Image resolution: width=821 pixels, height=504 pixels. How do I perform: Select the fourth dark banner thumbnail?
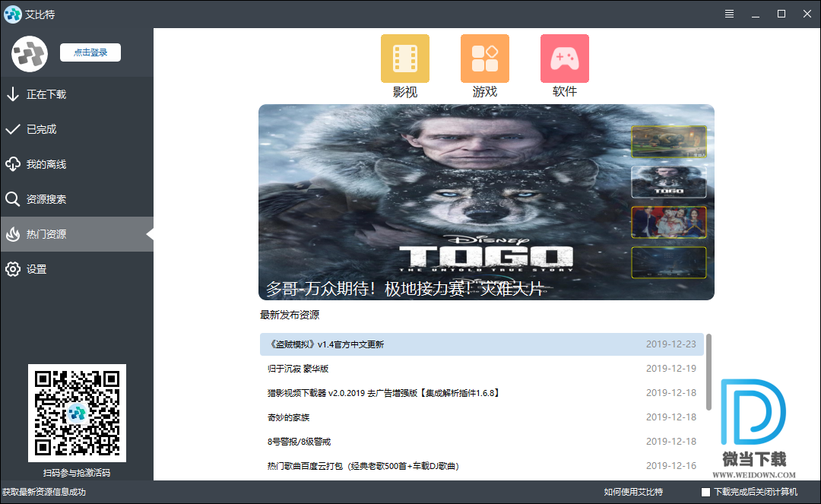tap(669, 263)
